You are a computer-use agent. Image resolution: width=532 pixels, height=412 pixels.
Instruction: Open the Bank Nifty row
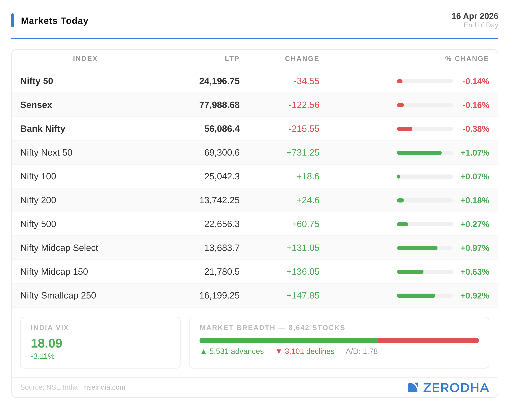coord(43,129)
